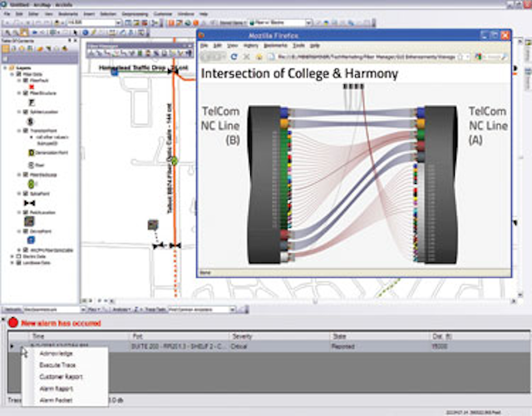Viewport: 532px width, 416px height.
Task: Toggle the FiberEnclosure layer checkbox
Action: pos(26,175)
